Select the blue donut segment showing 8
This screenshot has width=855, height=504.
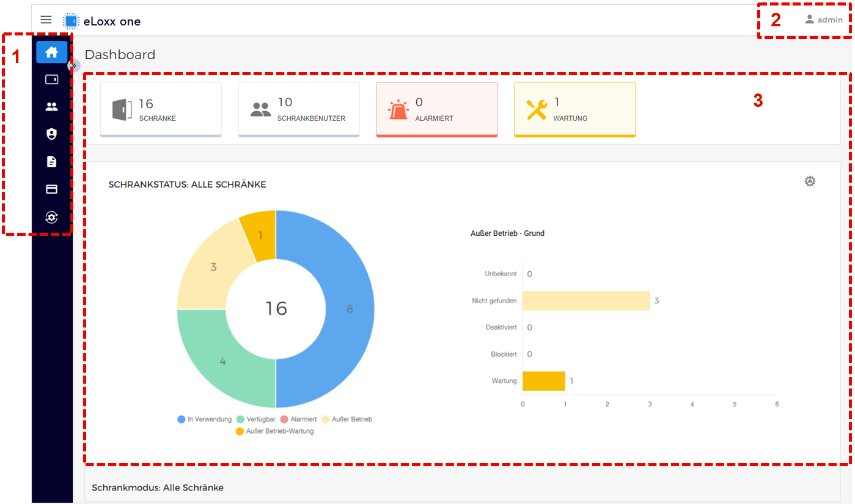point(350,309)
